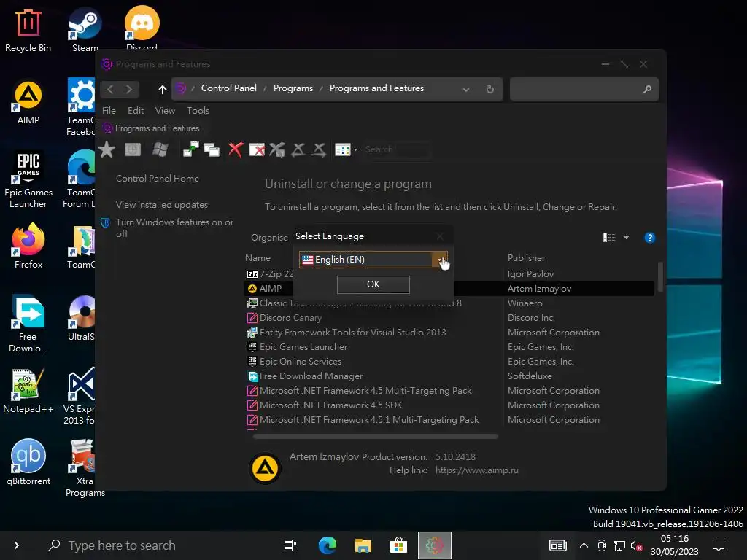Screen dimensions: 747x560
Task: Click the Windows flag toolbar icon
Action: (x=160, y=149)
